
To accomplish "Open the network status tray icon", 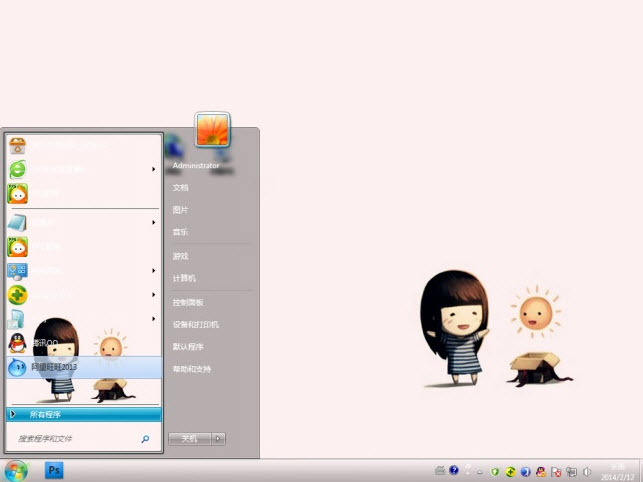I will [x=571, y=471].
